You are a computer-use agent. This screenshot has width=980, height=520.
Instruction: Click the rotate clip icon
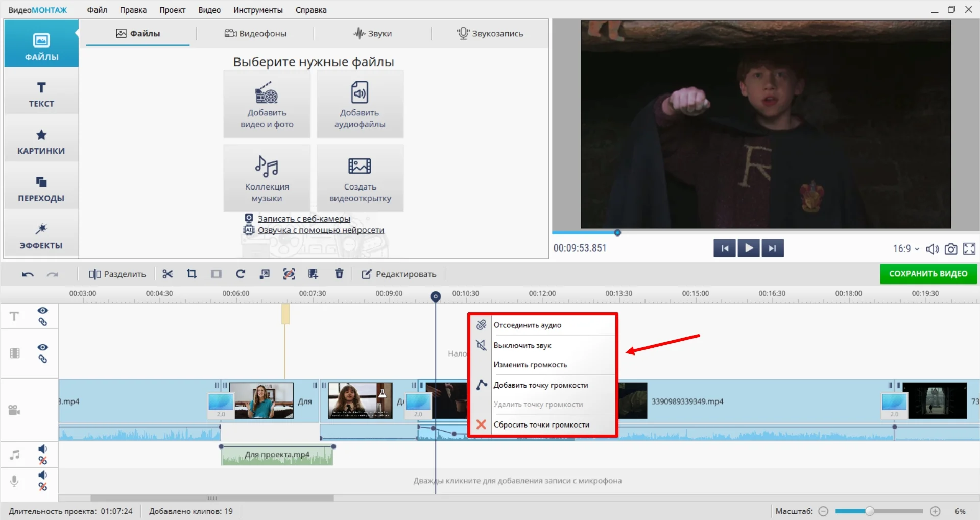pos(240,274)
